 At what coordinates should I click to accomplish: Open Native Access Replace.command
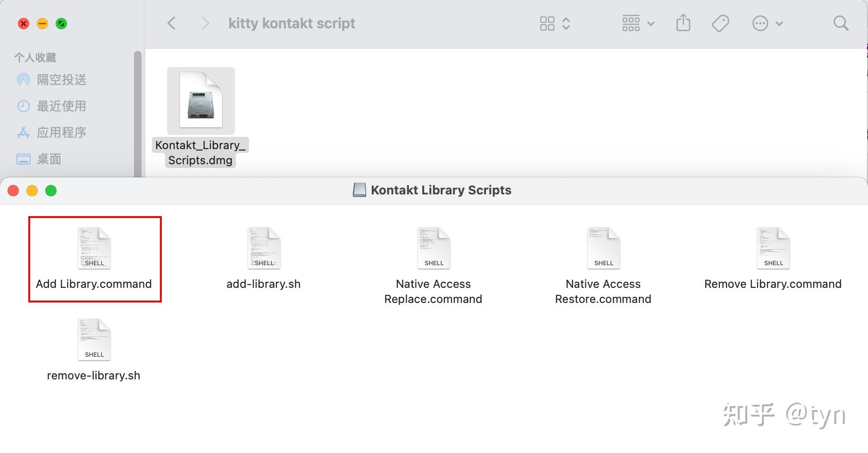433,248
